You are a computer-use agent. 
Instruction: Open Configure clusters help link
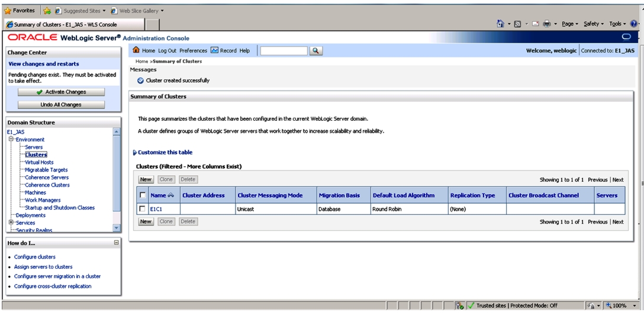35,257
